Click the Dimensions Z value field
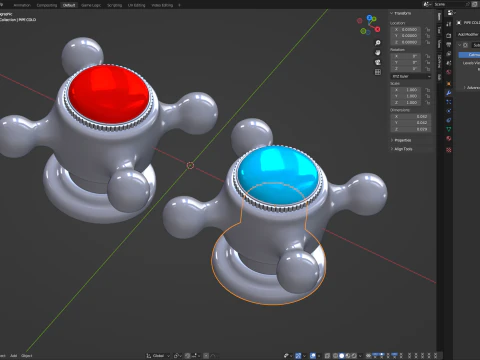Viewport: 480px width, 360px height. click(411, 129)
